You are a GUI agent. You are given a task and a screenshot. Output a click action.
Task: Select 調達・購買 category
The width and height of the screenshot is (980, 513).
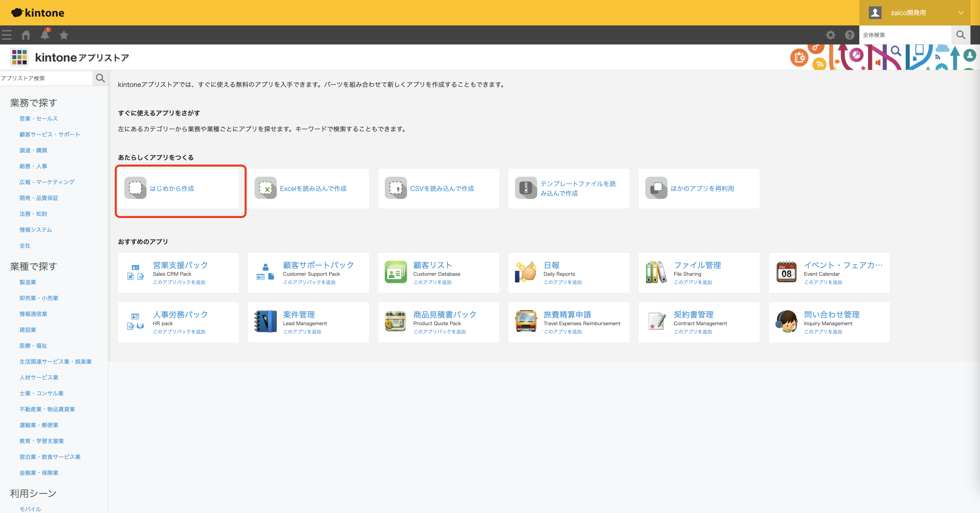33,151
